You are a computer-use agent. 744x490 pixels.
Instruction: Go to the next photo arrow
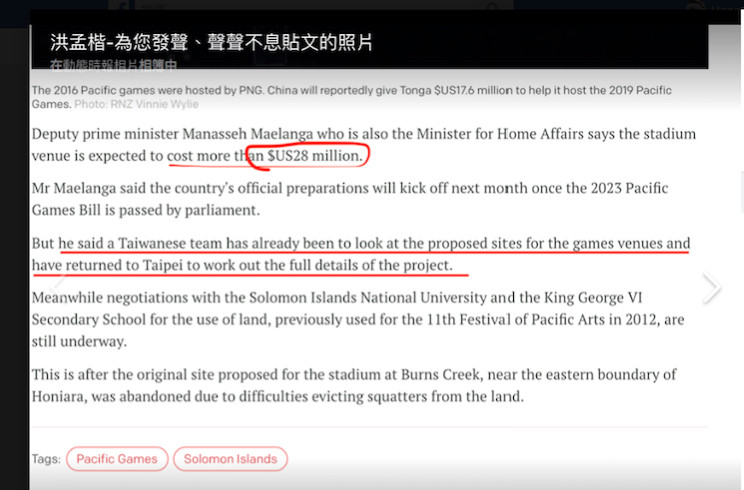click(711, 288)
